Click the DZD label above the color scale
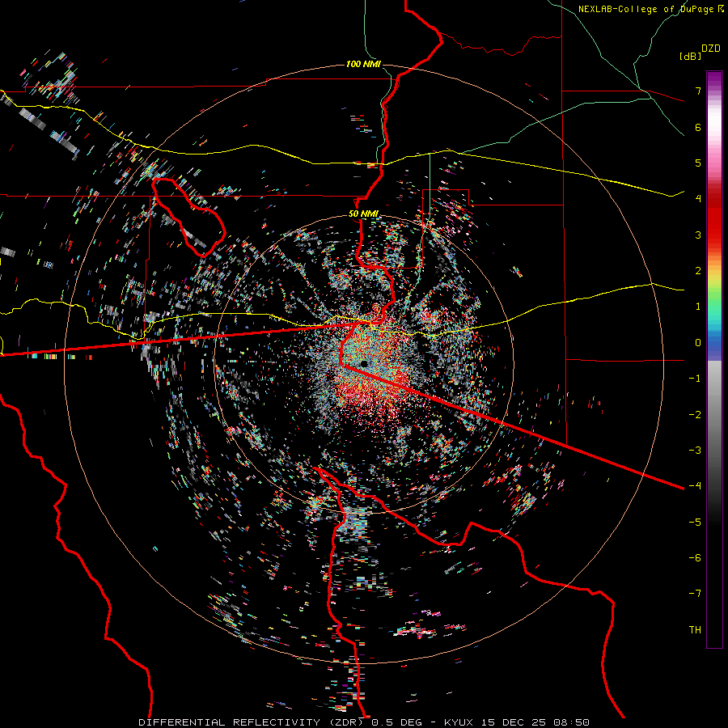The image size is (728, 728). (711, 49)
